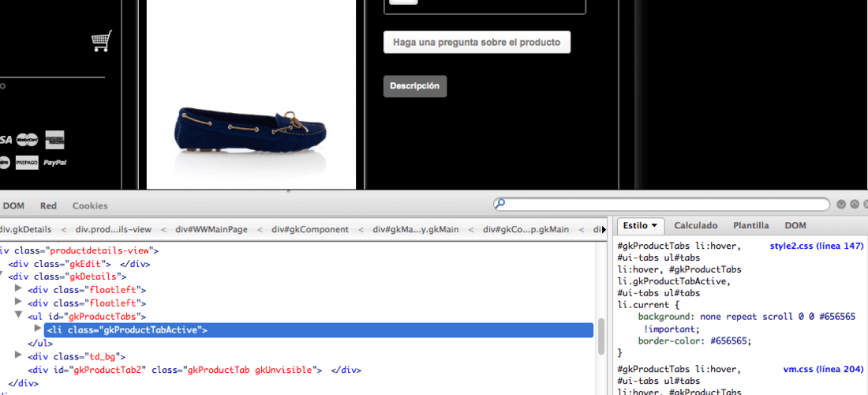
Task: Click the Haga una pregunta sobre el producto button
Action: point(477,42)
